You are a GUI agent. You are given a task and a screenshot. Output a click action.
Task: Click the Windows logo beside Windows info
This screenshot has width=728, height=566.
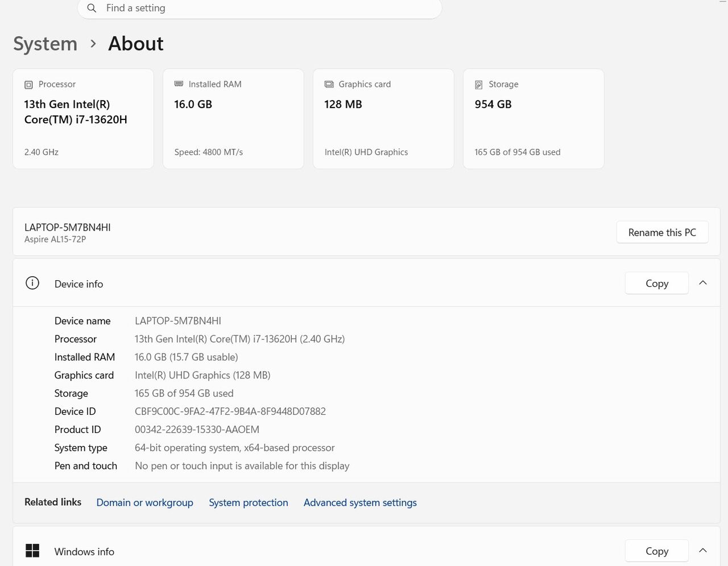(x=32, y=551)
